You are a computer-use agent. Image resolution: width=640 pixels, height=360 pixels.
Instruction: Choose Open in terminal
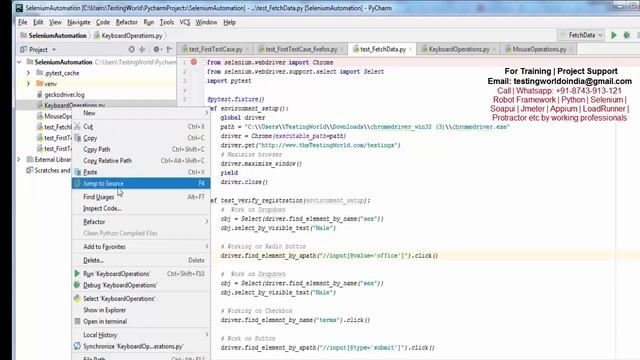coord(141,321)
